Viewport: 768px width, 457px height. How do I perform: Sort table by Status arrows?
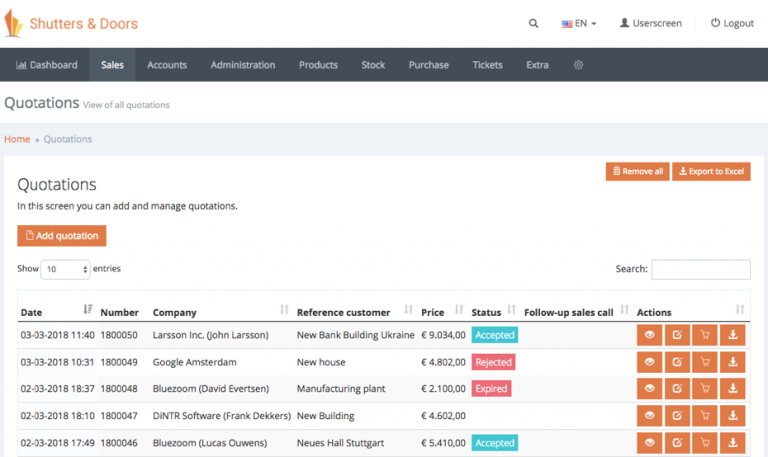[x=511, y=309]
